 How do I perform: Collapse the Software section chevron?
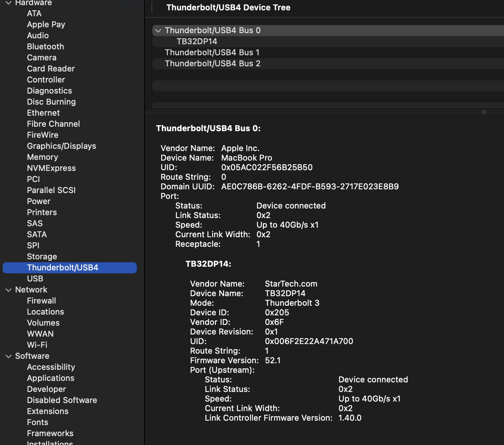[x=8, y=356]
